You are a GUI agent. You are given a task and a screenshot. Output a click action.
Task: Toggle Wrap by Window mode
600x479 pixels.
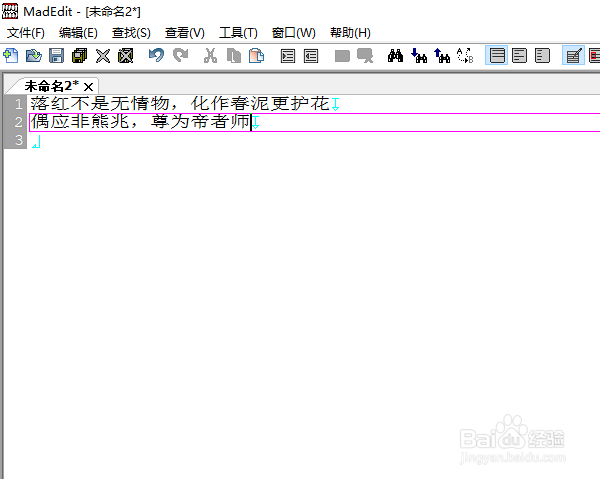pyautogui.click(x=520, y=56)
